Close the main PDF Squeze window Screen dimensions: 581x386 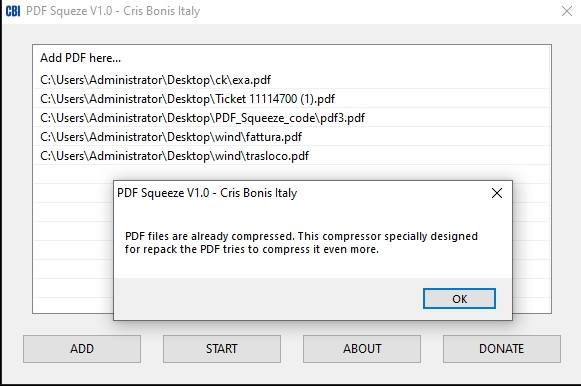567,11
